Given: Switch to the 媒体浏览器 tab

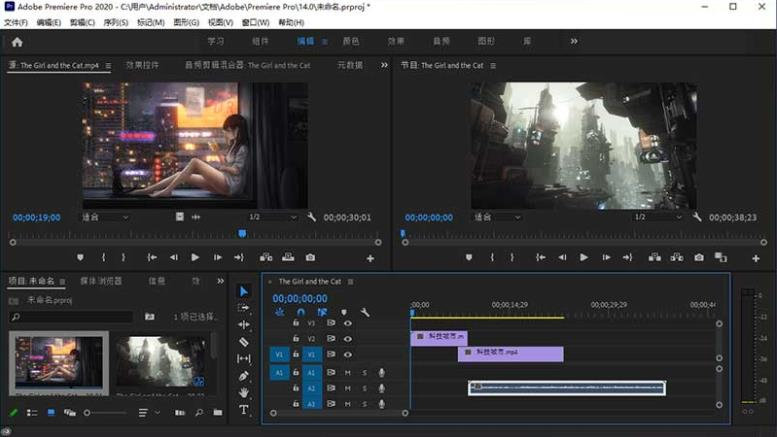Looking at the screenshot, I should pyautogui.click(x=101, y=281).
